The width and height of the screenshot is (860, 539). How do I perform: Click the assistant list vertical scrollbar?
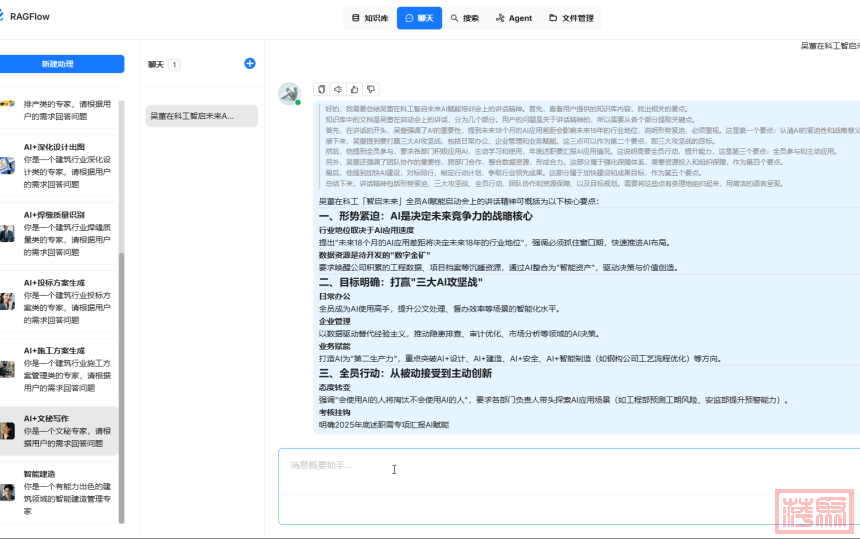coord(122,380)
